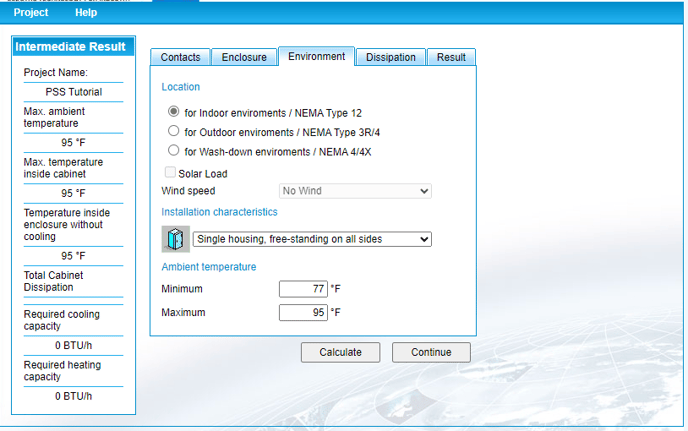Click the Max. temperature inside cabinet label
This screenshot has height=431, width=688.
tap(63, 168)
